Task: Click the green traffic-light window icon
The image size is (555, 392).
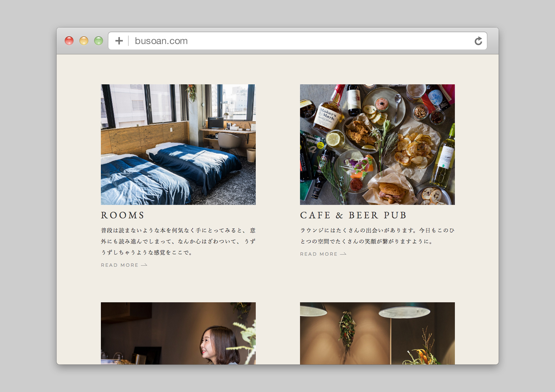Action: pyautogui.click(x=98, y=40)
